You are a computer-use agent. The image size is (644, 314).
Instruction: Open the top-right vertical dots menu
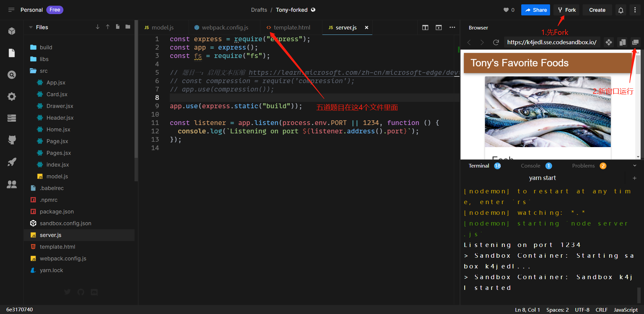pyautogui.click(x=635, y=10)
